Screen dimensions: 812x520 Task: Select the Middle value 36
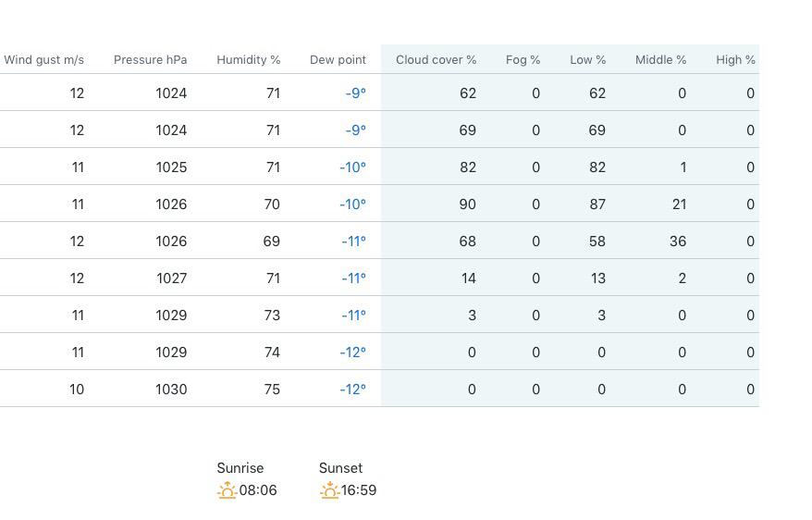pos(678,241)
